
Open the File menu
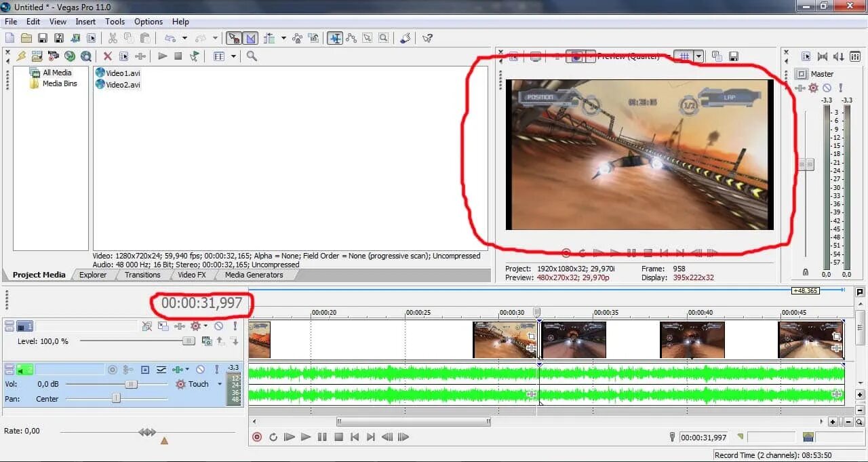(11, 22)
